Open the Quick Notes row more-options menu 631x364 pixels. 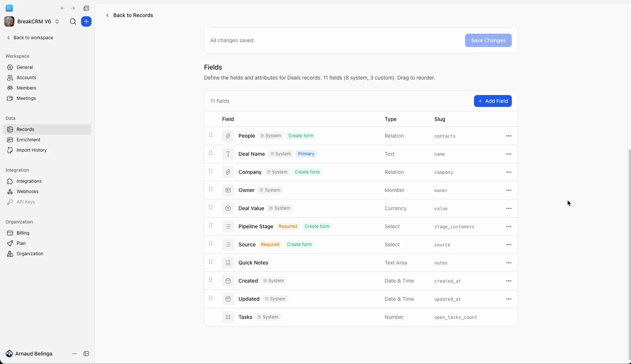pos(509,263)
